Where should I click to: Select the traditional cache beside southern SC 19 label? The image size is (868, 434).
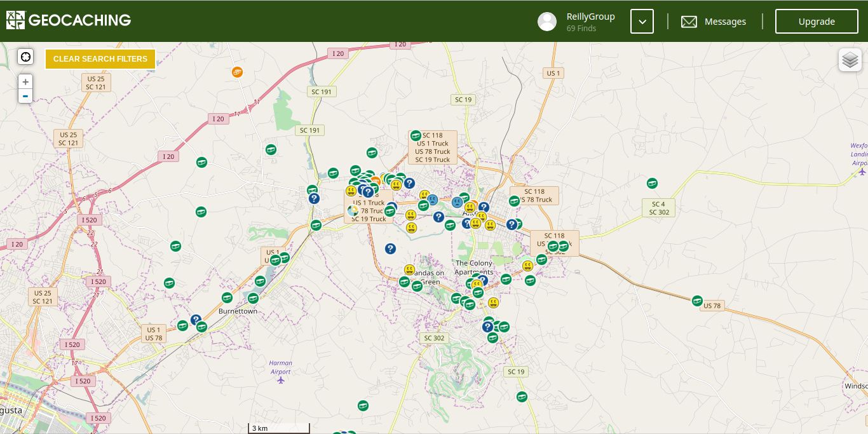[x=522, y=397]
